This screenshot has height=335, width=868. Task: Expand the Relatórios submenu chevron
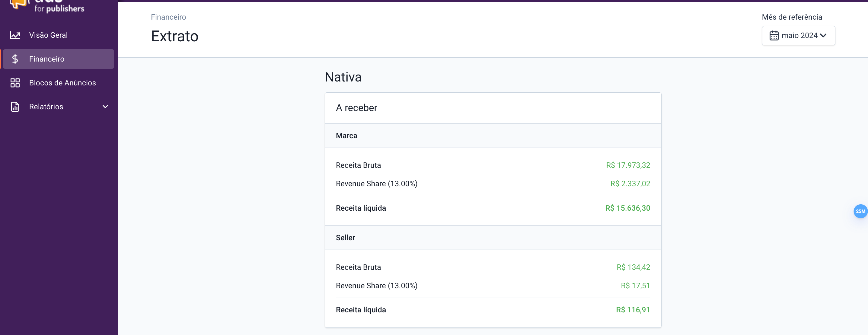[105, 107]
